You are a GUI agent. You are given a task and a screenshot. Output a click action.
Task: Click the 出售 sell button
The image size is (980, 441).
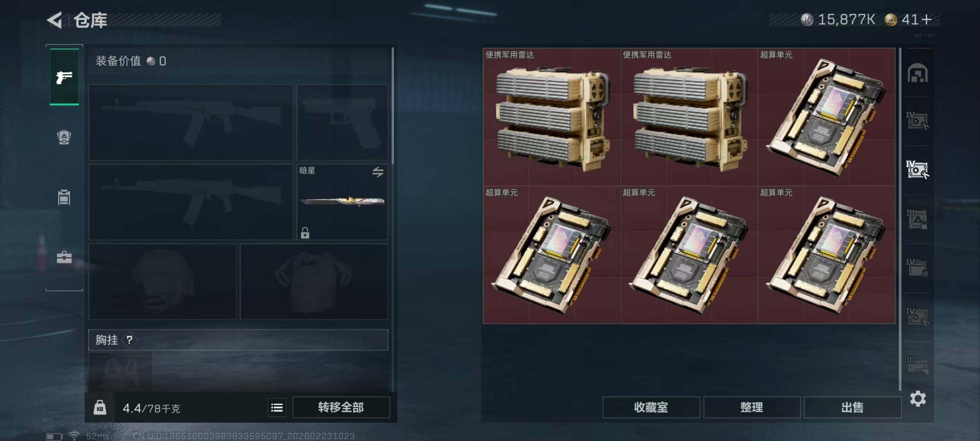[x=852, y=407]
